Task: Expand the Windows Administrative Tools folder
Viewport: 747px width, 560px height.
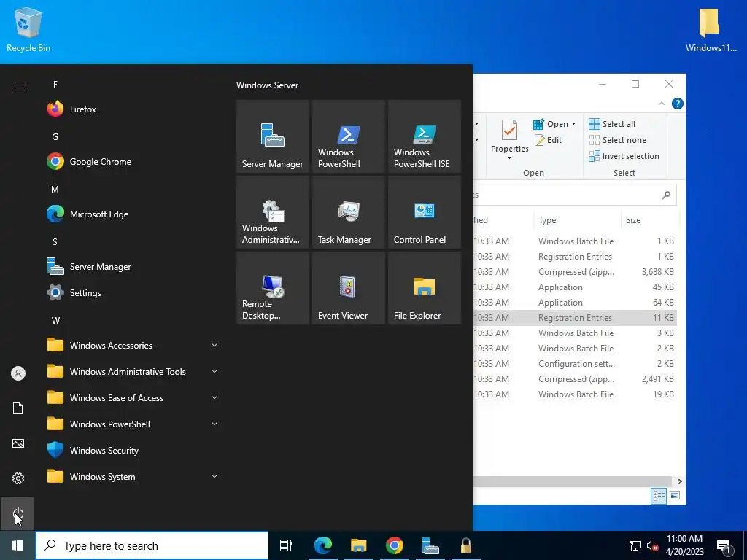Action: (131, 371)
